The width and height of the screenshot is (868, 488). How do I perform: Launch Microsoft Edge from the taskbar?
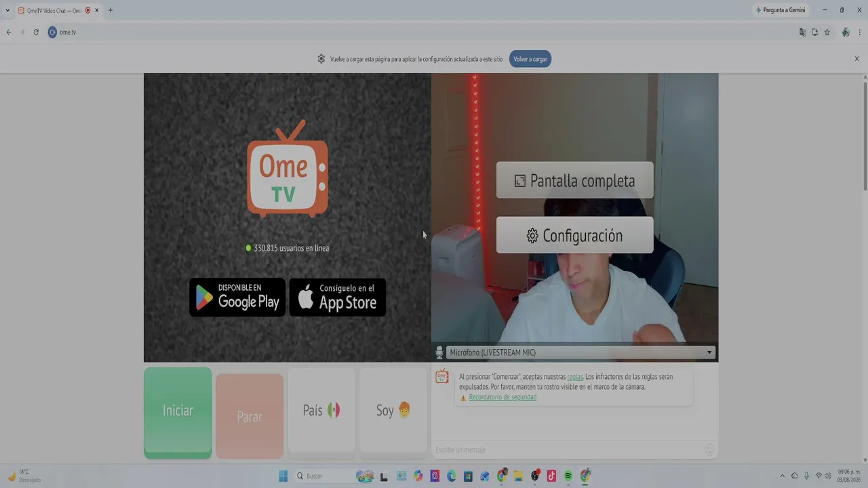point(452,476)
